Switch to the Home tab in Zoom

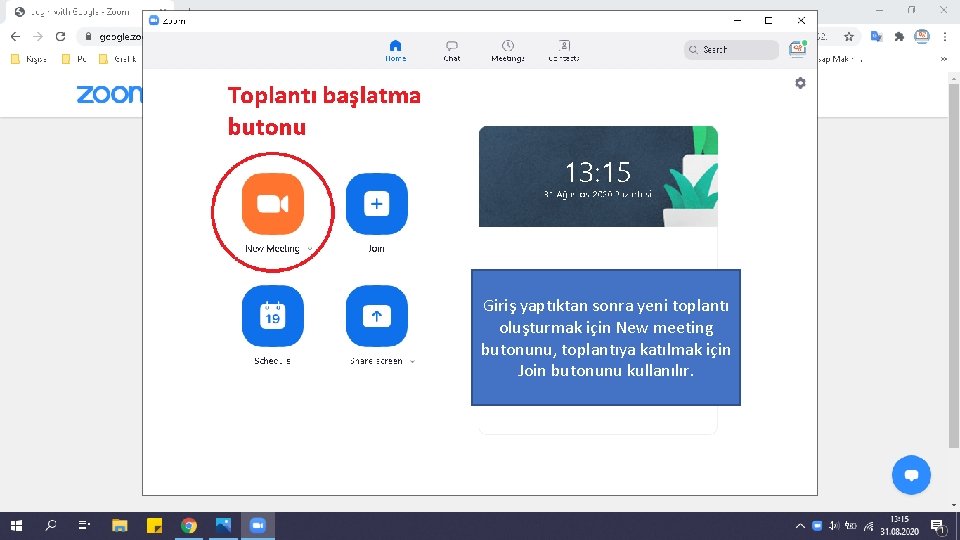pyautogui.click(x=396, y=50)
